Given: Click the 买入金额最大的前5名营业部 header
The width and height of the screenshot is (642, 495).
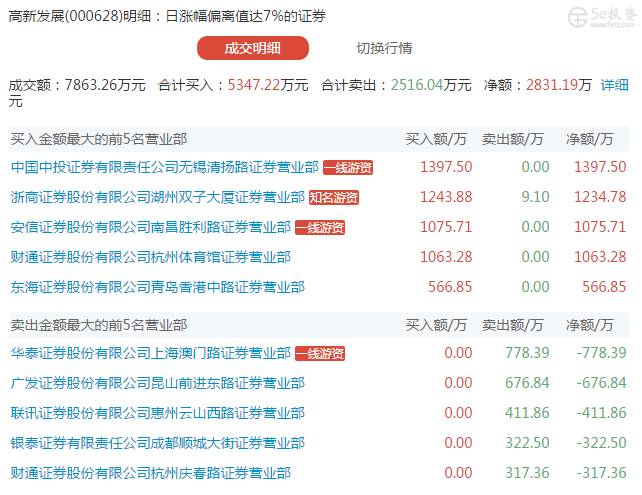Looking at the screenshot, I should 99,139.
